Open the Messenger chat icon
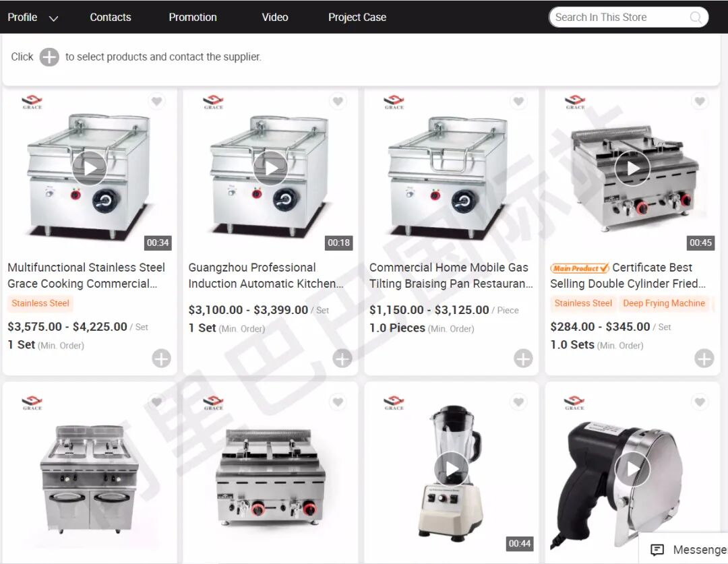 [657, 550]
